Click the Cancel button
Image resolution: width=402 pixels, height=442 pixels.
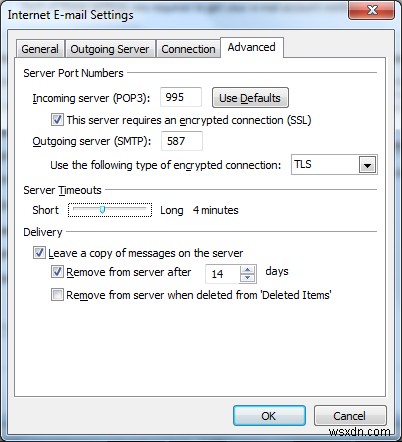tap(350, 416)
